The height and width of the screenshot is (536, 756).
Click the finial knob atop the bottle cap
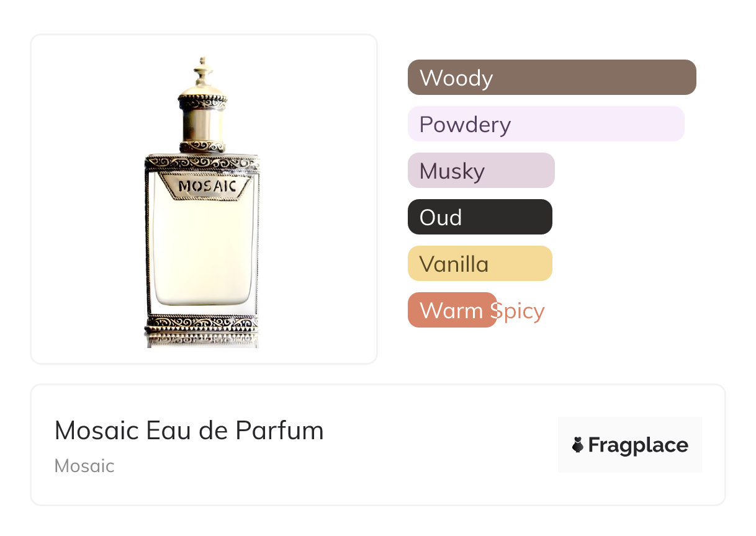click(202, 69)
